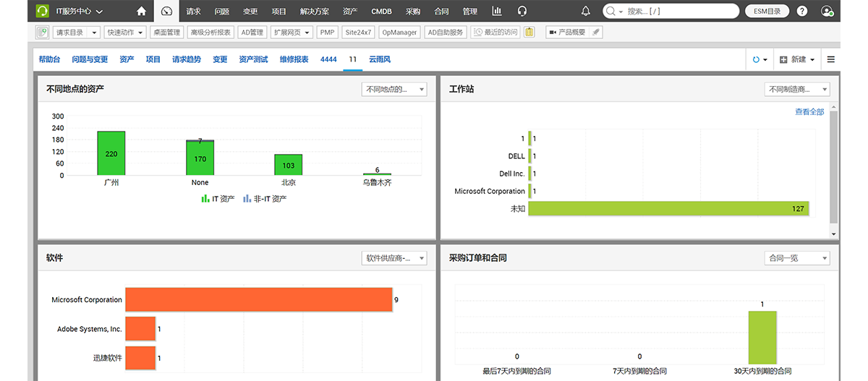Image resolution: width=868 pixels, height=381 pixels.
Task: Open the CMDB menu
Action: [x=381, y=11]
